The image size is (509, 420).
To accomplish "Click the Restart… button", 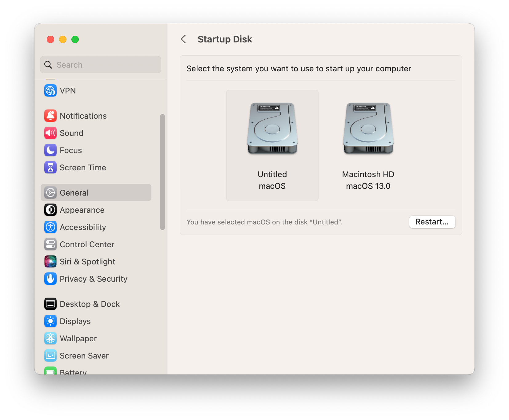I will pos(432,222).
